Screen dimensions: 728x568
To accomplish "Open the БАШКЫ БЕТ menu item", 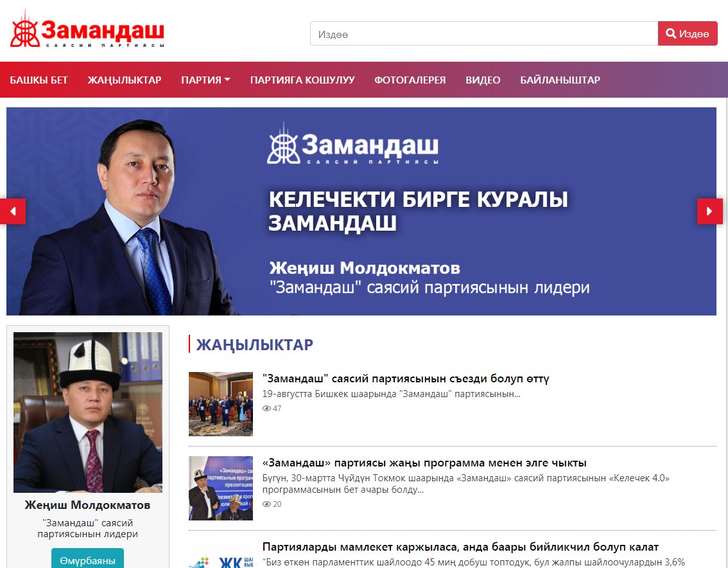I will click(39, 80).
